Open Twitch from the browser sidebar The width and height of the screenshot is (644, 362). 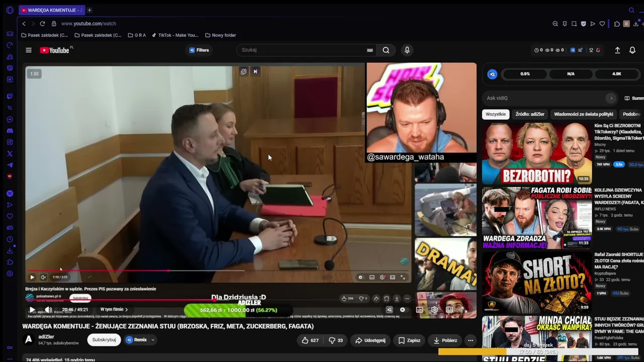click(x=10, y=96)
